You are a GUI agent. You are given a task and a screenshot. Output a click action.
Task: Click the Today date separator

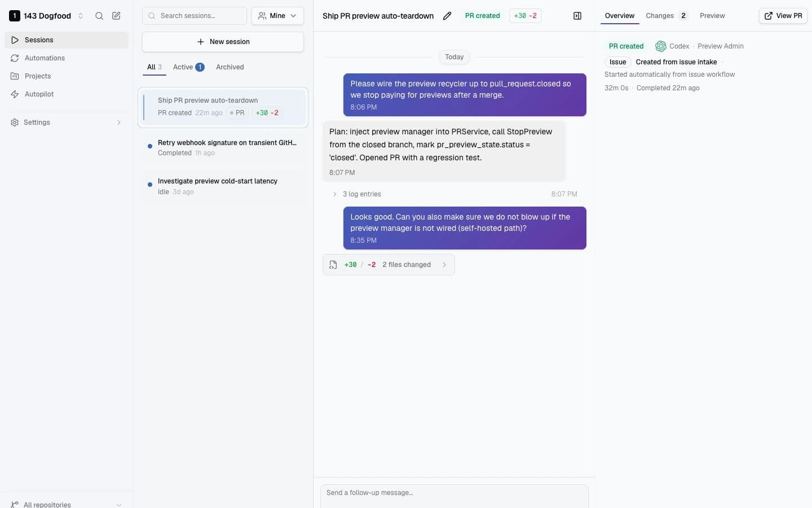coord(454,57)
